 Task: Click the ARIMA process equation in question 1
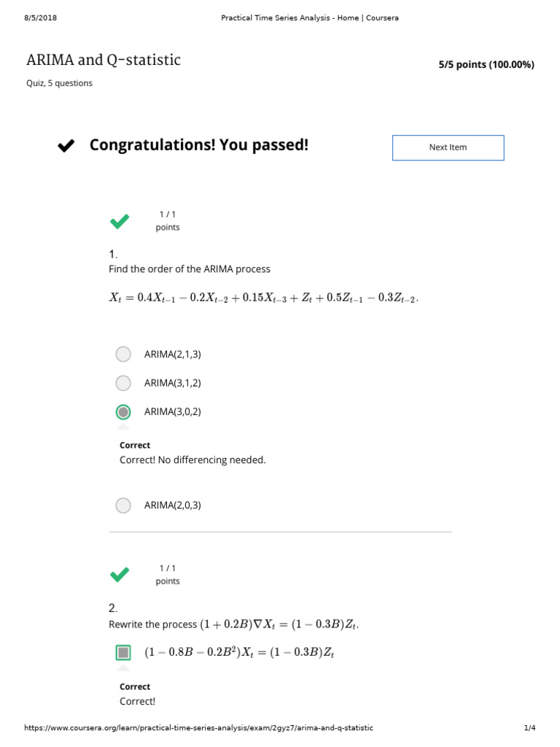(264, 299)
